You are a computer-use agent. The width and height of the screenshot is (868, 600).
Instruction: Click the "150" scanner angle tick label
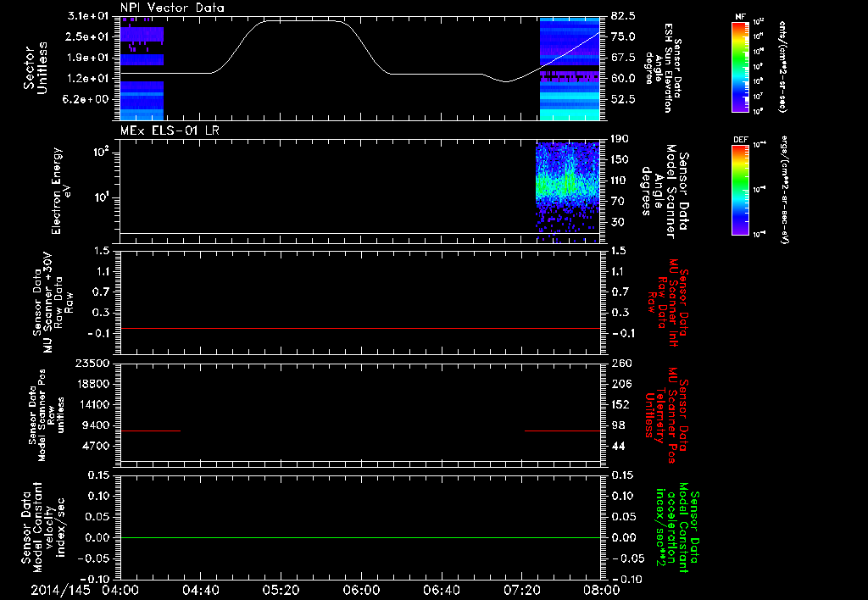coord(620,159)
